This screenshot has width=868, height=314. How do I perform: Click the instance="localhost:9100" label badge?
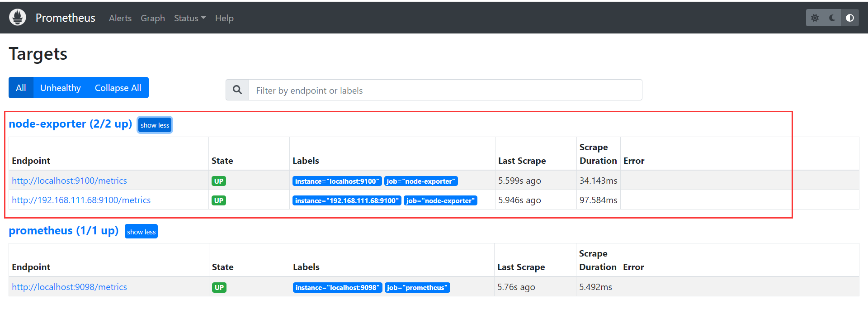[337, 181]
